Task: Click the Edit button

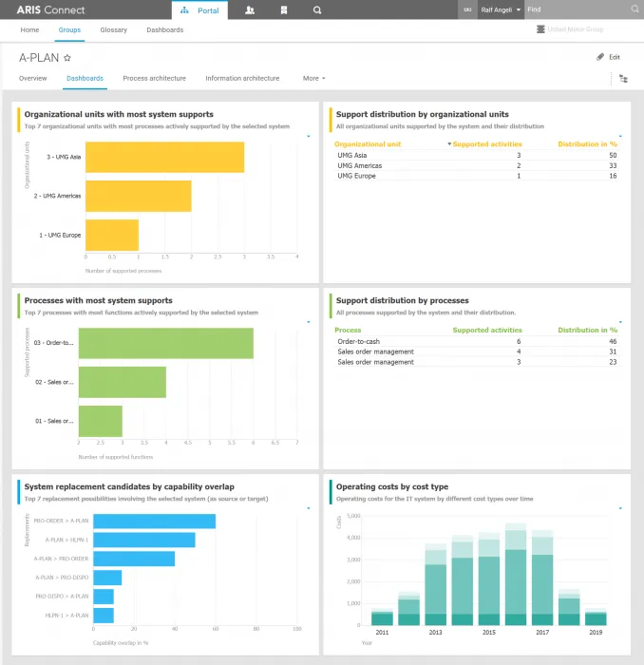Action: pos(609,57)
